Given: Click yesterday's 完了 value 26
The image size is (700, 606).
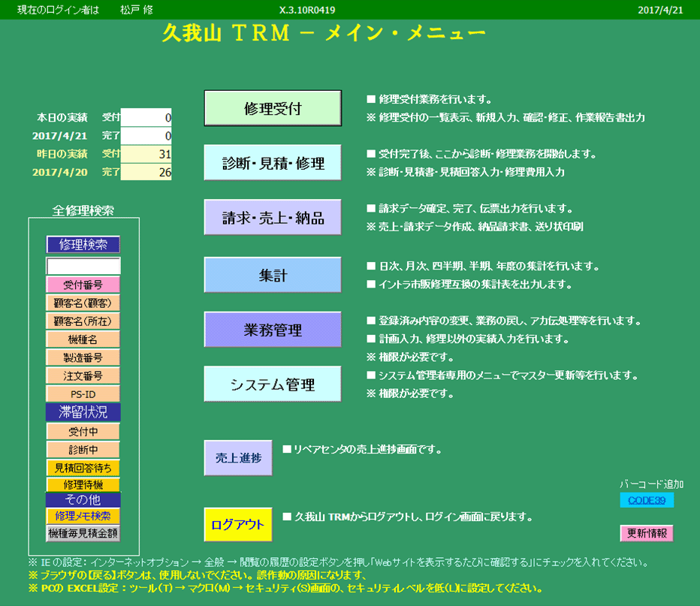Looking at the screenshot, I should 146,172.
